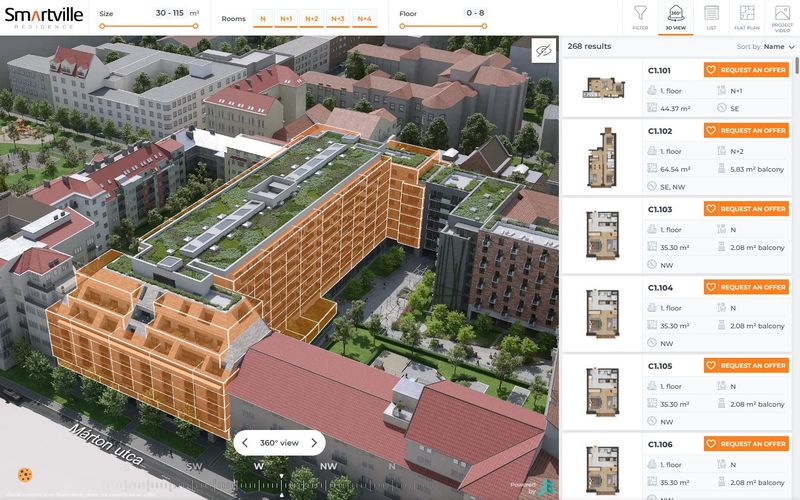Click the SE, NW orientation text
The image size is (800, 500).
coord(672,187)
